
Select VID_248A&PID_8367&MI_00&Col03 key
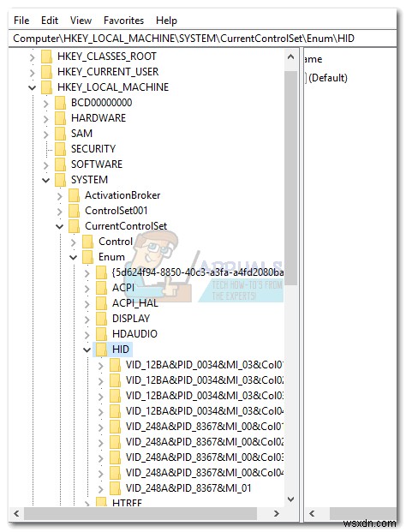pos(205,457)
